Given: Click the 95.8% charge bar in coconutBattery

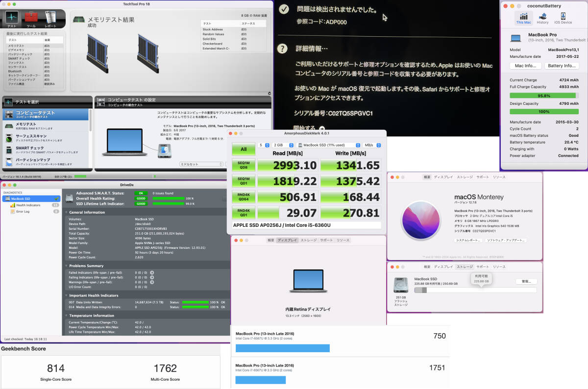Looking at the screenshot, I should (544, 96).
